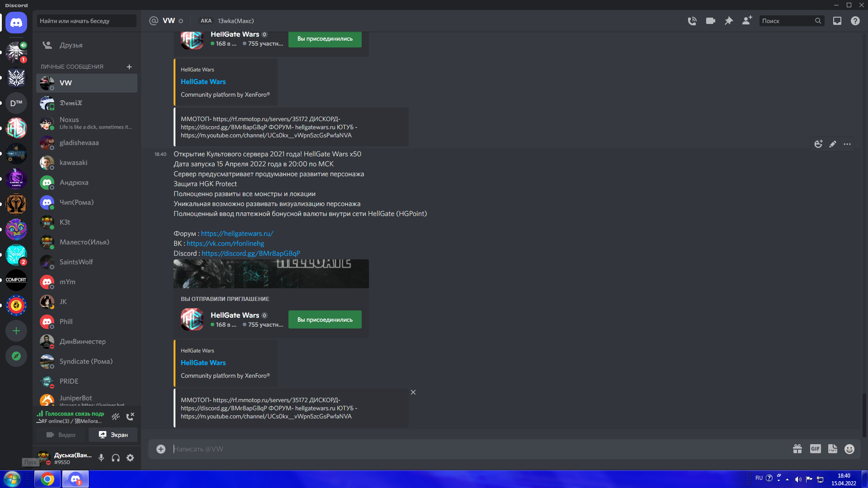Deafen the headphones
This screenshot has width=868, height=488.
[116, 458]
